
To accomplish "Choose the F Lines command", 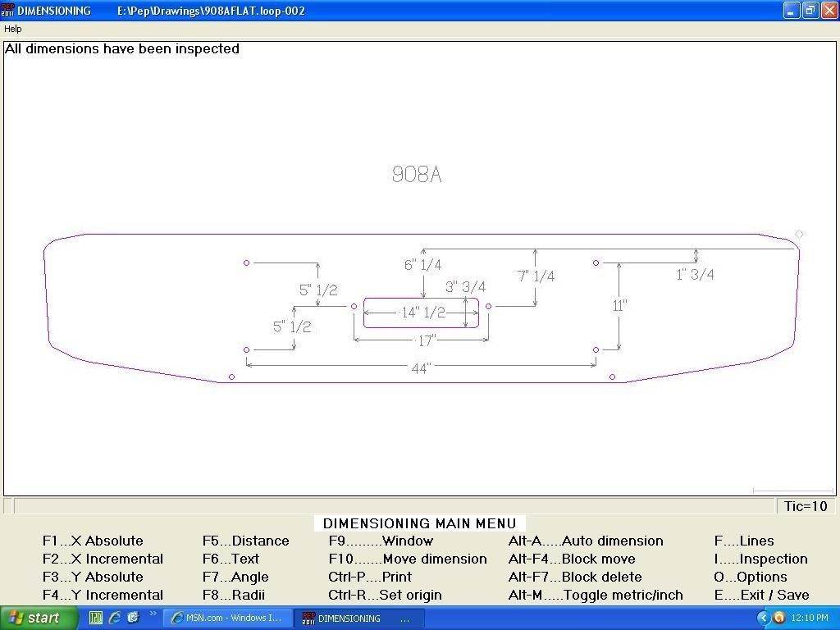I will (744, 541).
